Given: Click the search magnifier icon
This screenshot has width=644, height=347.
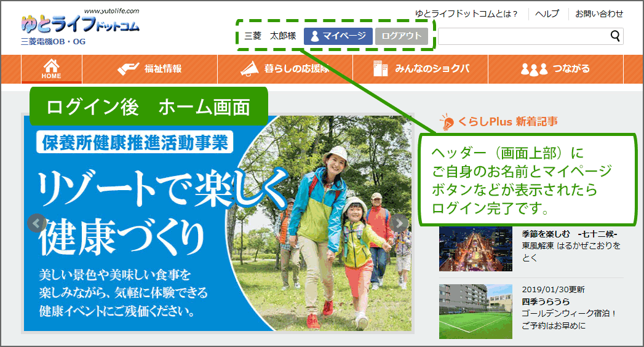Looking at the screenshot, I should coord(615,36).
